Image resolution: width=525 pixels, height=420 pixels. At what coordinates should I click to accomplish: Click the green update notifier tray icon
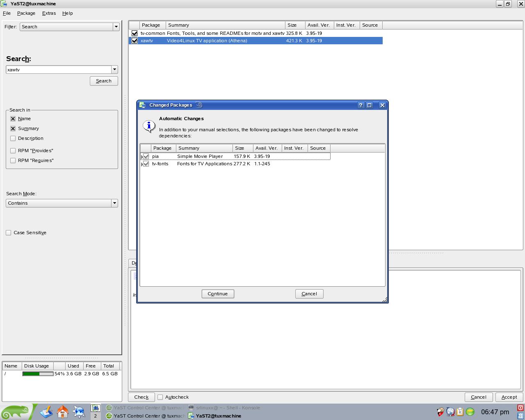[x=470, y=412]
